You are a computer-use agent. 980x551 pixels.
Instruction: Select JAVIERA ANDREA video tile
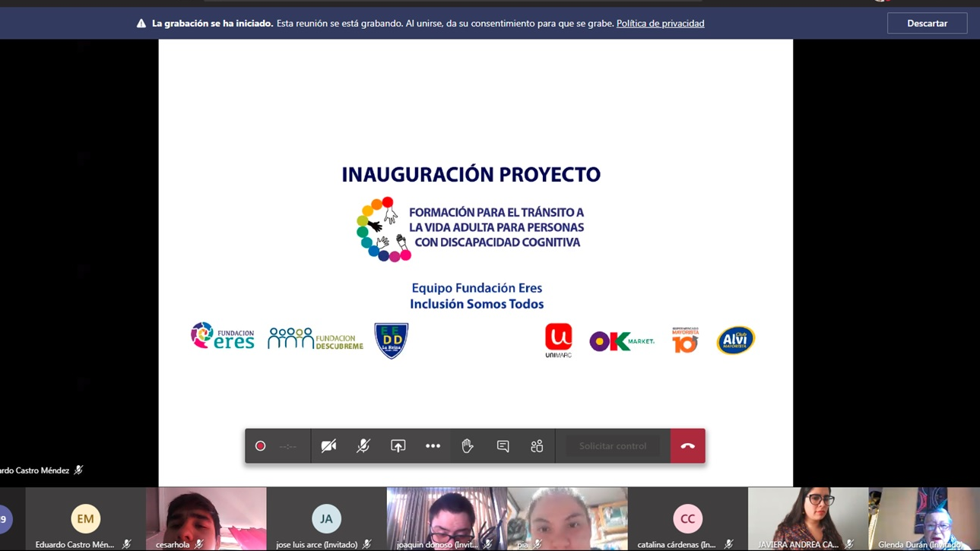click(x=807, y=519)
